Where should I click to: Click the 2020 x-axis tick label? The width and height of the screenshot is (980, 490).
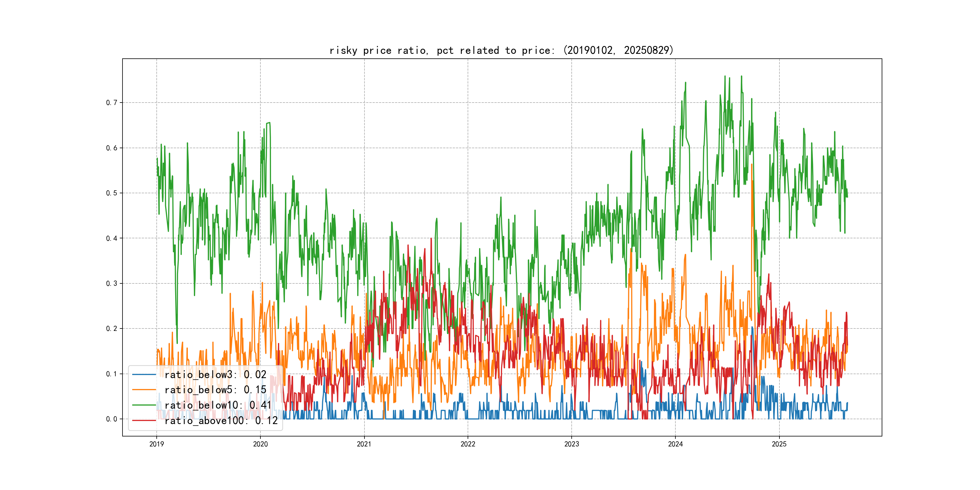point(260,444)
